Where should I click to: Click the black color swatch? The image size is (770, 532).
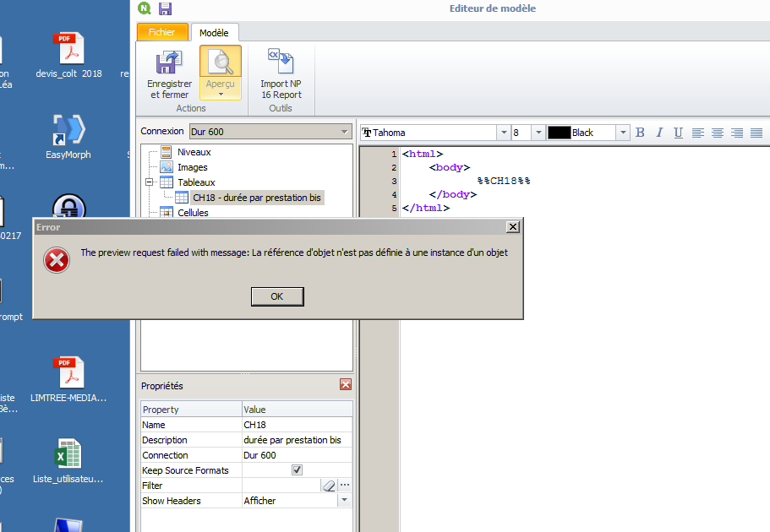pyautogui.click(x=559, y=133)
